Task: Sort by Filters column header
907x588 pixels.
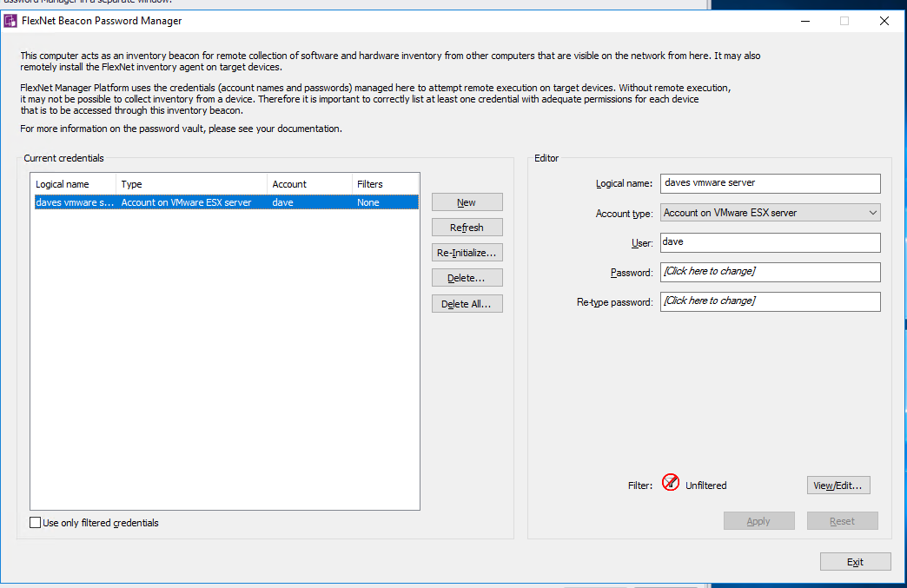Action: 385,184
